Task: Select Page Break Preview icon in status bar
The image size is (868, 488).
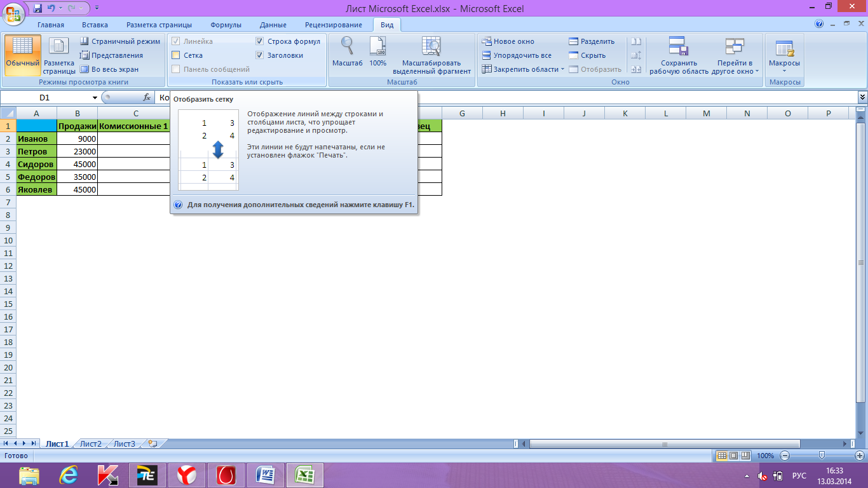Action: pos(745,456)
